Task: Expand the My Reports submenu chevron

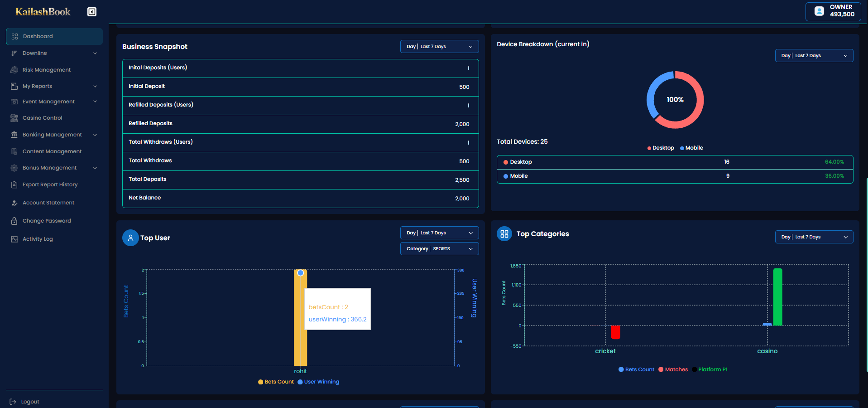Action: pos(95,86)
